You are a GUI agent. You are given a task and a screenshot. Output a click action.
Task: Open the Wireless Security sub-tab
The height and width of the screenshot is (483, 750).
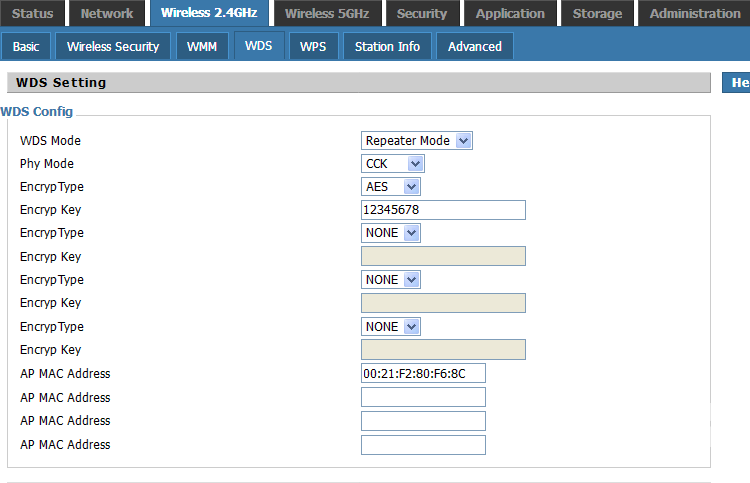click(113, 47)
